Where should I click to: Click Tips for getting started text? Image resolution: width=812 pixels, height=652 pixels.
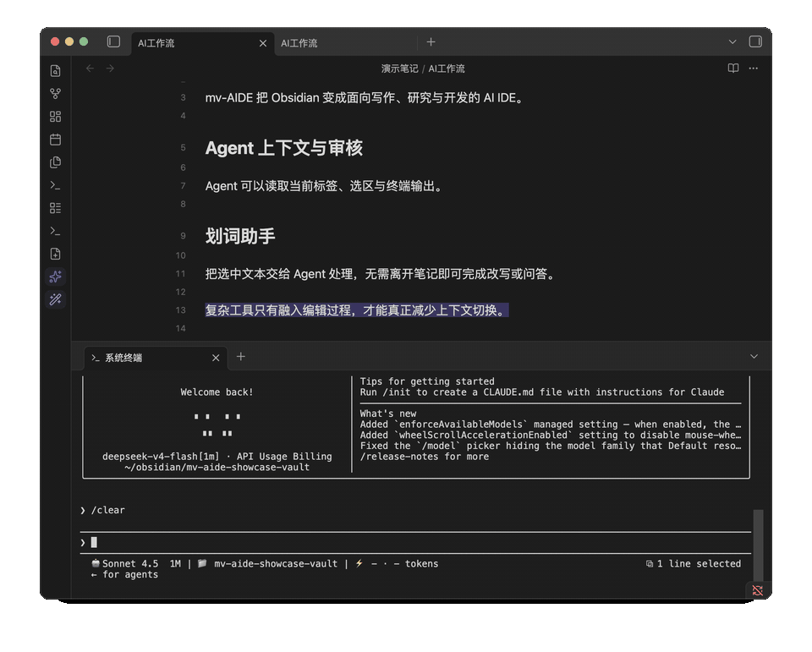(427, 381)
